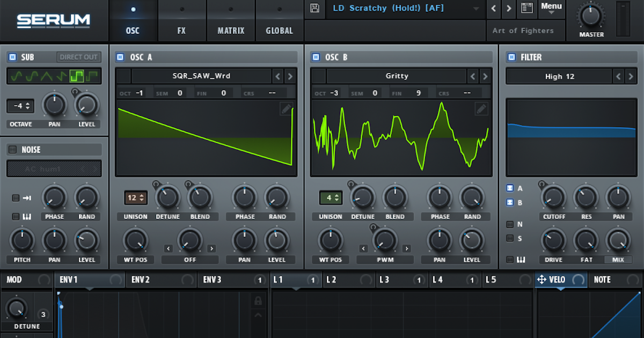
Task: Choose the last pulse sub waveform shape
Action: 93,76
